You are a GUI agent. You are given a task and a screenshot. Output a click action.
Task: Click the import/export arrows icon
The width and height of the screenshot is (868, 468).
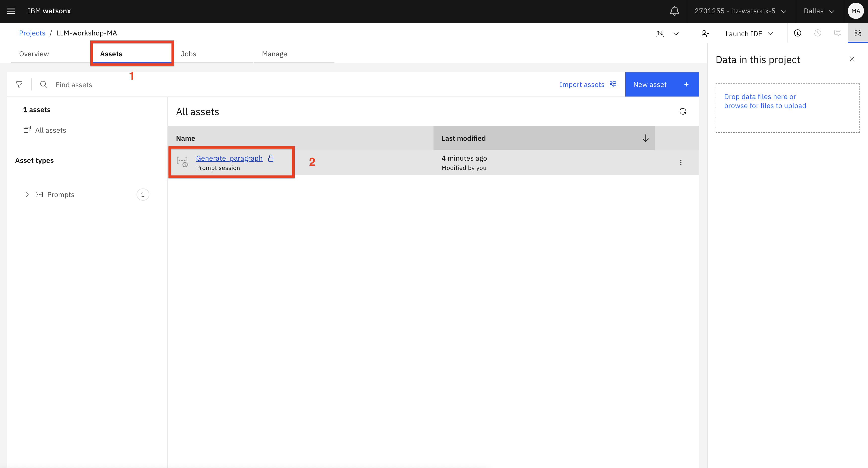coord(660,34)
